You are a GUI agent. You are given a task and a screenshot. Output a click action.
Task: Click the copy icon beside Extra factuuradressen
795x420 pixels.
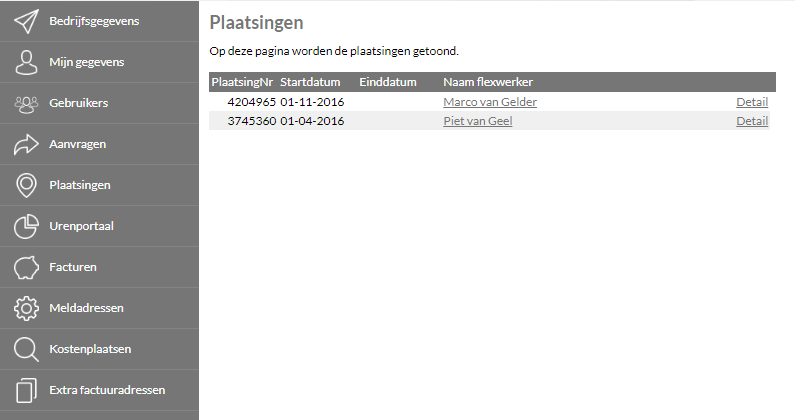click(26, 391)
